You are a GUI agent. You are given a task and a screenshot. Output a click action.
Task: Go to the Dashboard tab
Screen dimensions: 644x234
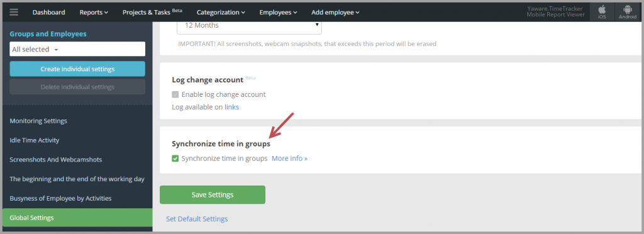49,13
